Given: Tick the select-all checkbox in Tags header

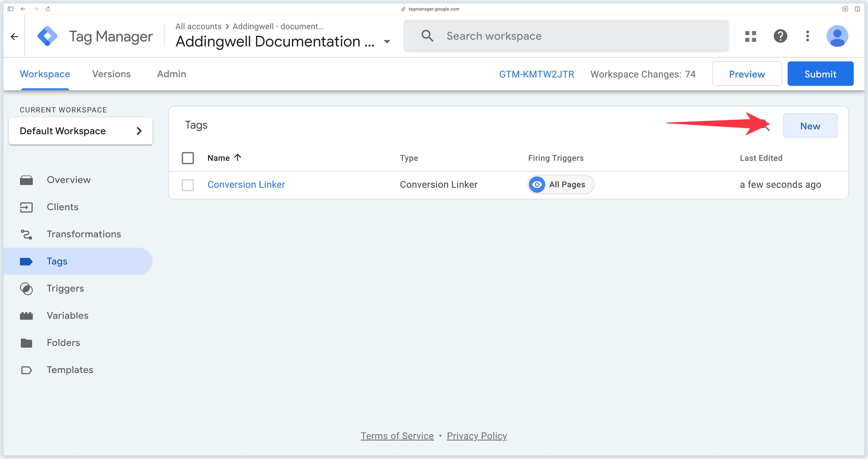Looking at the screenshot, I should pos(188,158).
